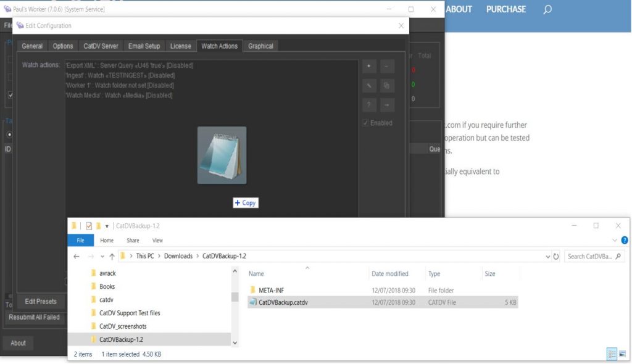632x364 pixels.
Task: Click the Edit Configuration dialog title icon
Action: (20, 25)
